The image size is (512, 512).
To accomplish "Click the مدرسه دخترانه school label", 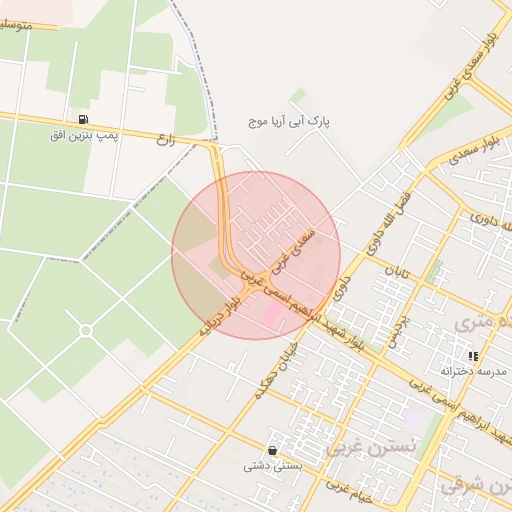I will point(473,371).
